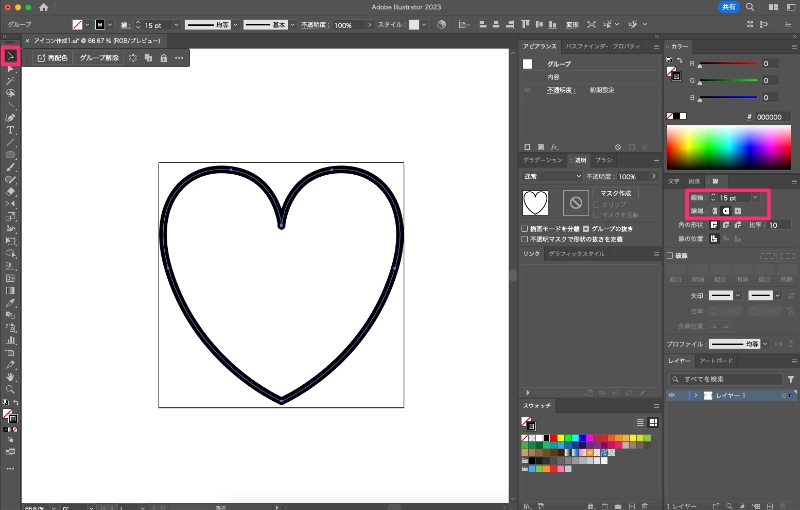800x510 pixels.
Task: Switch swatches panel to list view
Action: point(640,423)
